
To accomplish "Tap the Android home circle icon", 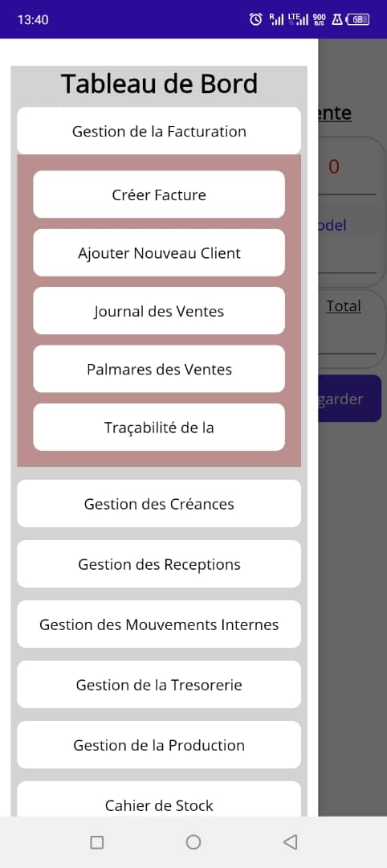I will tap(193, 842).
